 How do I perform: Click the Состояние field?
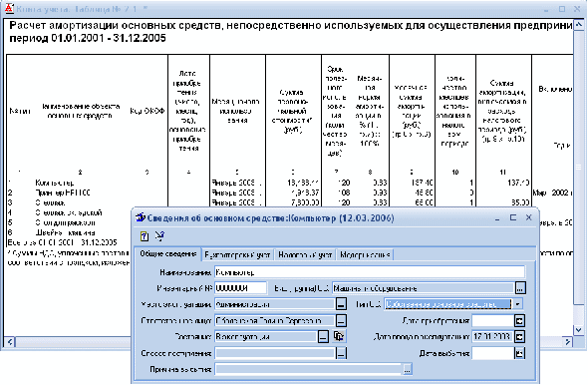point(266,336)
